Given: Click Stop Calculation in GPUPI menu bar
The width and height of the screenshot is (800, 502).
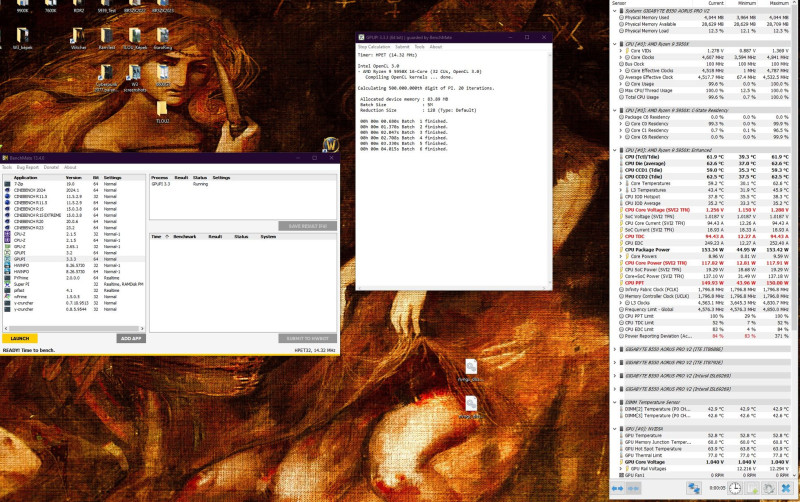Looking at the screenshot, I should (374, 46).
